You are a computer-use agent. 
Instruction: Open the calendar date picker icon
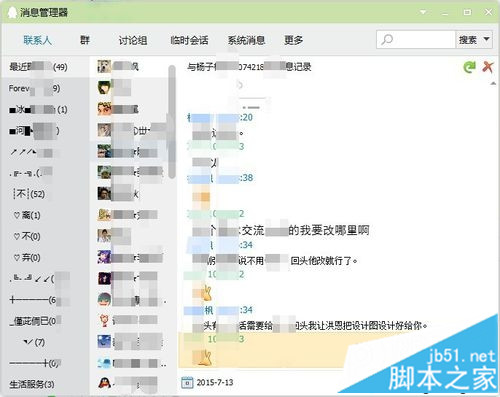(x=187, y=382)
